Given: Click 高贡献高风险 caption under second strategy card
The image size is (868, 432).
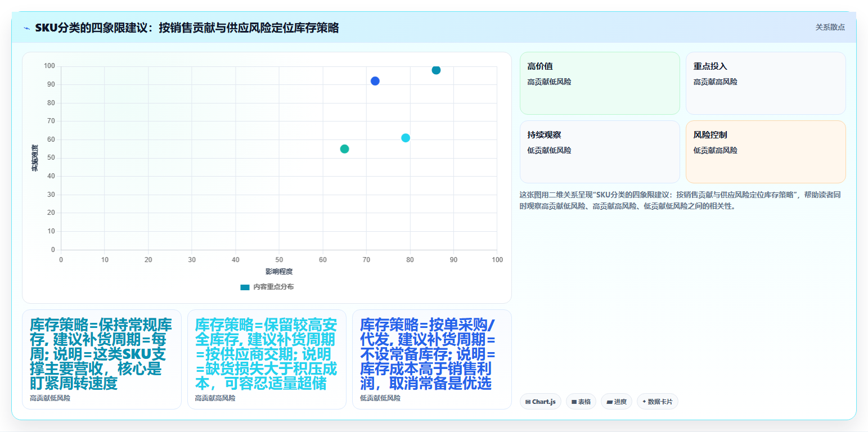Looking at the screenshot, I should pos(215,398).
